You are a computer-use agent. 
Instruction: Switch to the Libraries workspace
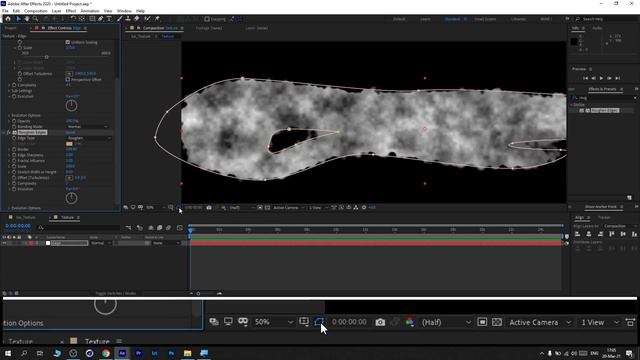pos(518,19)
